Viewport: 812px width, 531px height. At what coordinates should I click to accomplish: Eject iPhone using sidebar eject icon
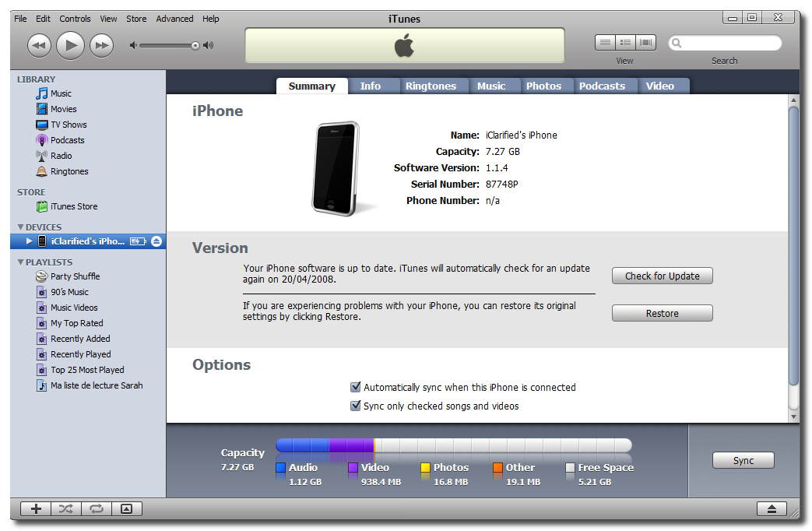coord(156,241)
